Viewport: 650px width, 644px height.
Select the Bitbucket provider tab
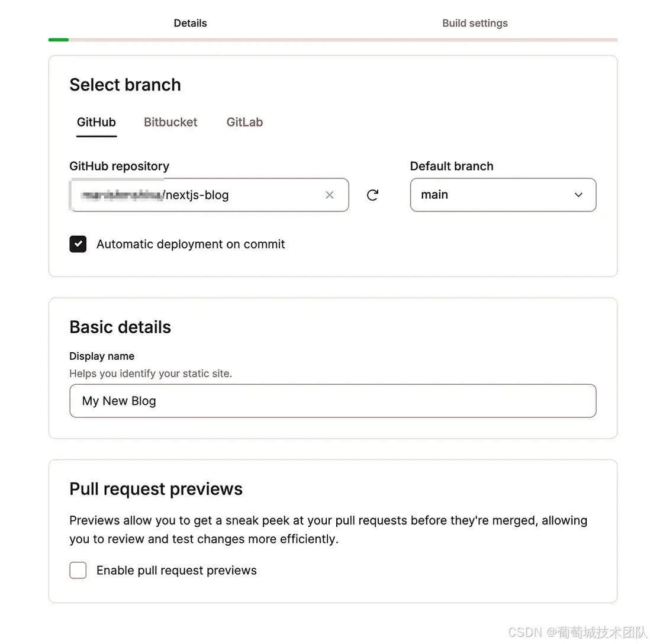click(x=170, y=123)
